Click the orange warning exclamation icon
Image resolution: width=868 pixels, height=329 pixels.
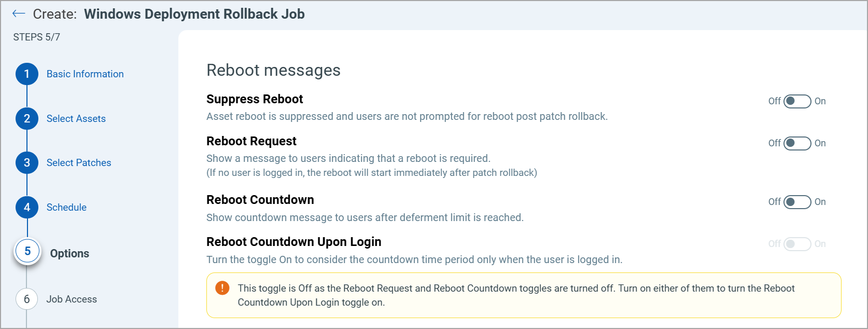coord(222,287)
